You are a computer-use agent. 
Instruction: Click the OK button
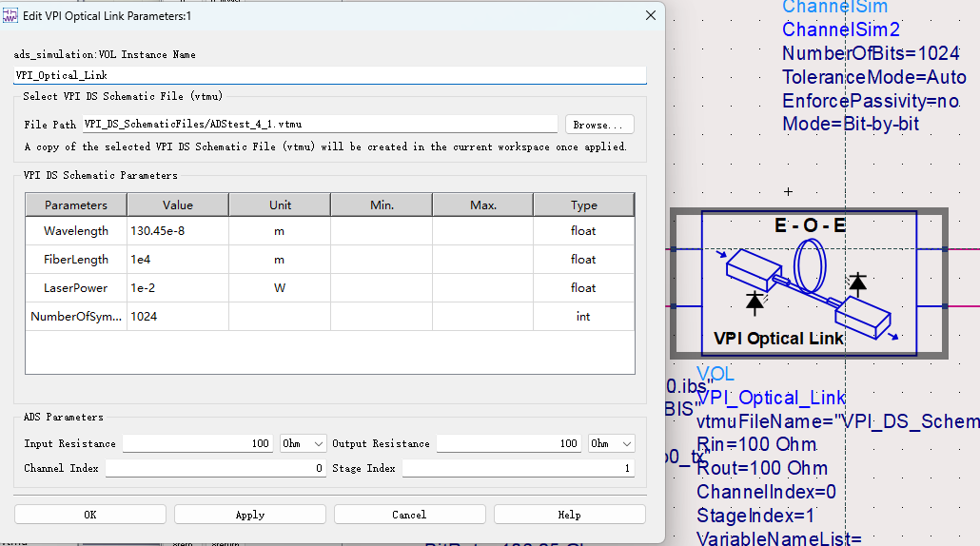90,515
